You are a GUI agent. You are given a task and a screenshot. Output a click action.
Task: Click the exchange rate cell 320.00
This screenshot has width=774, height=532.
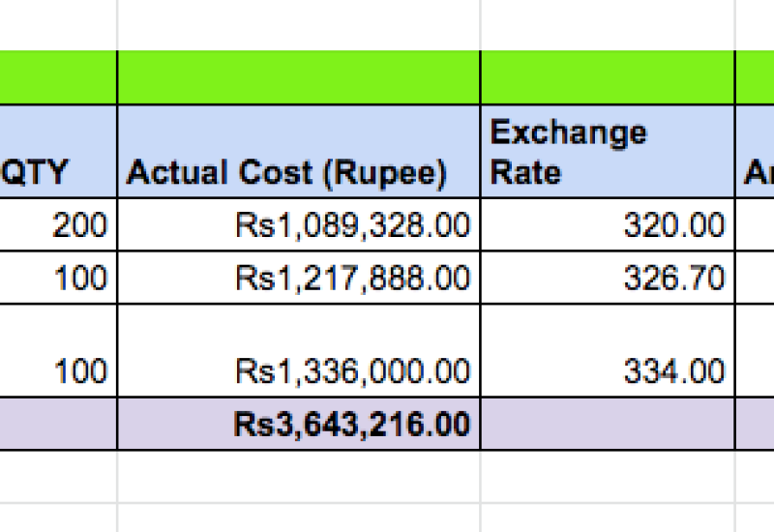(x=607, y=225)
